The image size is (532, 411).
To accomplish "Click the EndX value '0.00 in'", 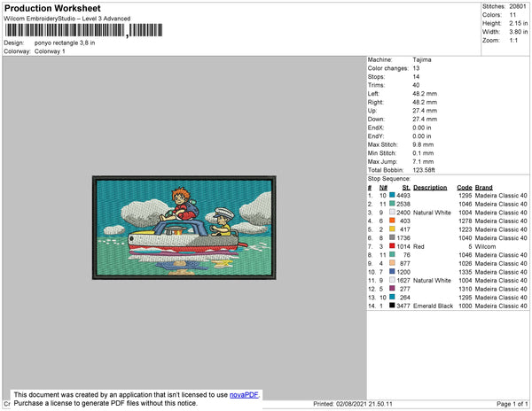I will (422, 128).
